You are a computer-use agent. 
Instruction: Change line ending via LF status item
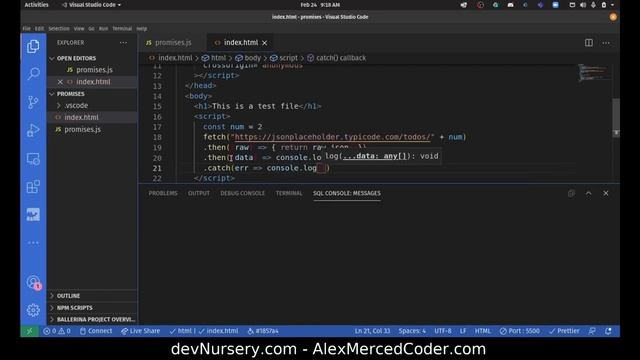click(463, 331)
